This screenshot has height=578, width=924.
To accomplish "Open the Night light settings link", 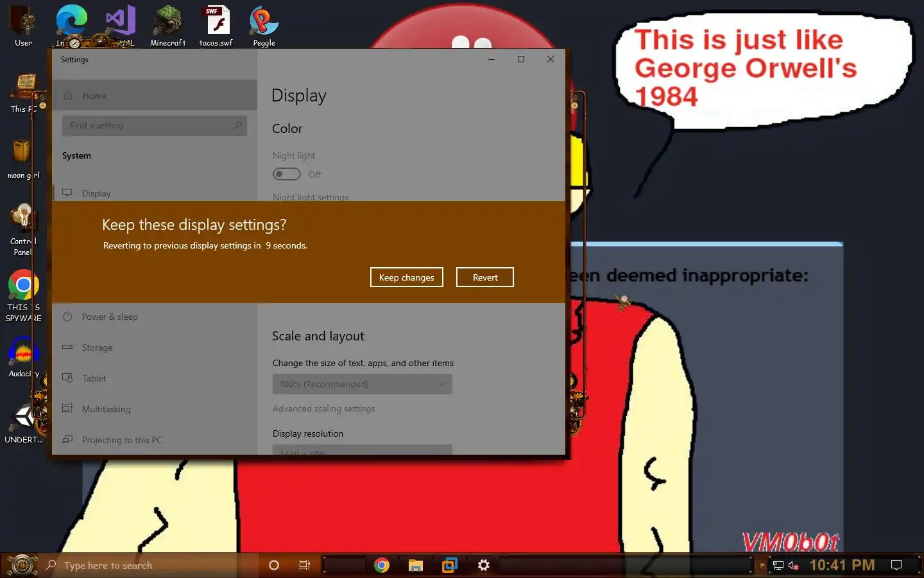I will [x=311, y=197].
